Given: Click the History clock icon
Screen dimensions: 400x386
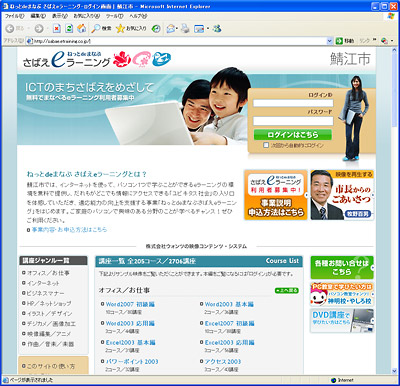Looking at the screenshot, I should click(x=156, y=29).
